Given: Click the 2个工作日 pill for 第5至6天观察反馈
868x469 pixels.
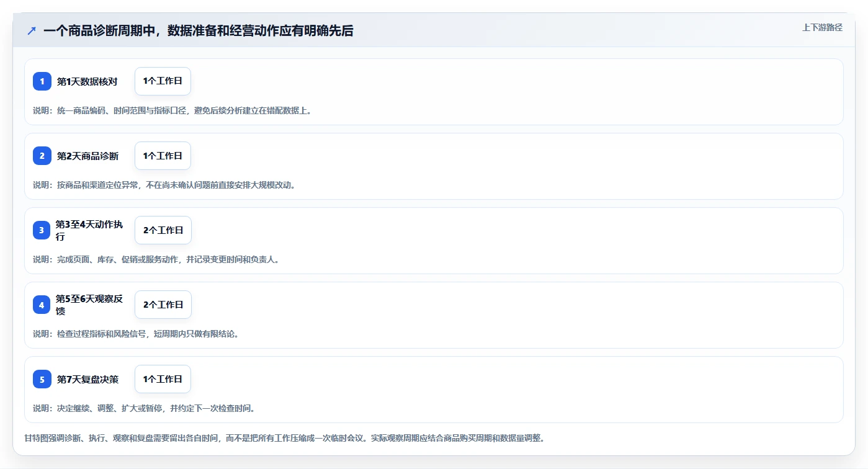Looking at the screenshot, I should [163, 305].
